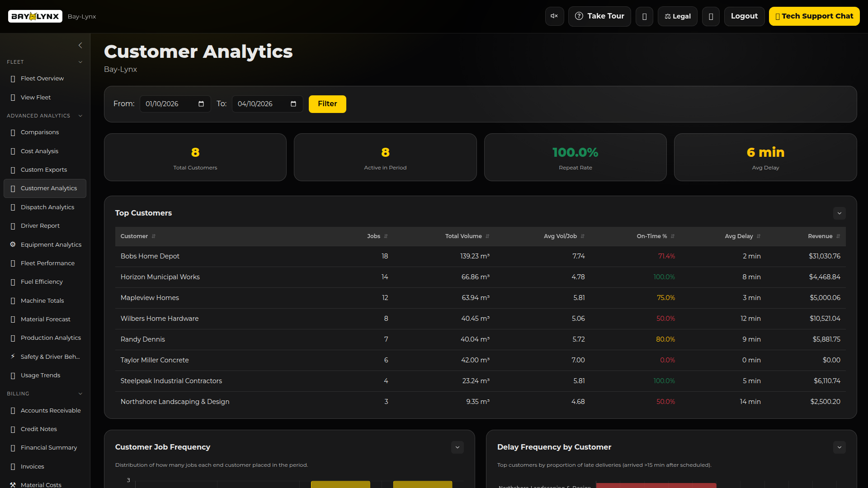Viewport: 868px width, 488px height.
Task: Click the From date calendar picker
Action: click(201, 103)
